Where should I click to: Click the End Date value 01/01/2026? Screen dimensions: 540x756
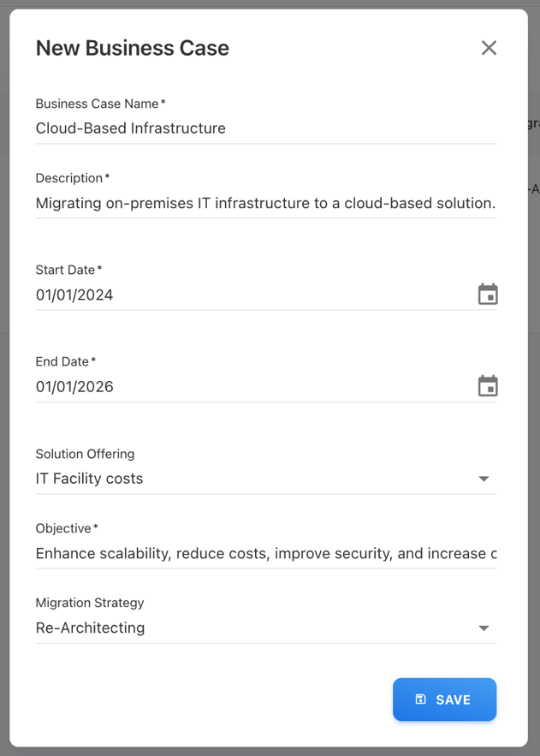(74, 386)
